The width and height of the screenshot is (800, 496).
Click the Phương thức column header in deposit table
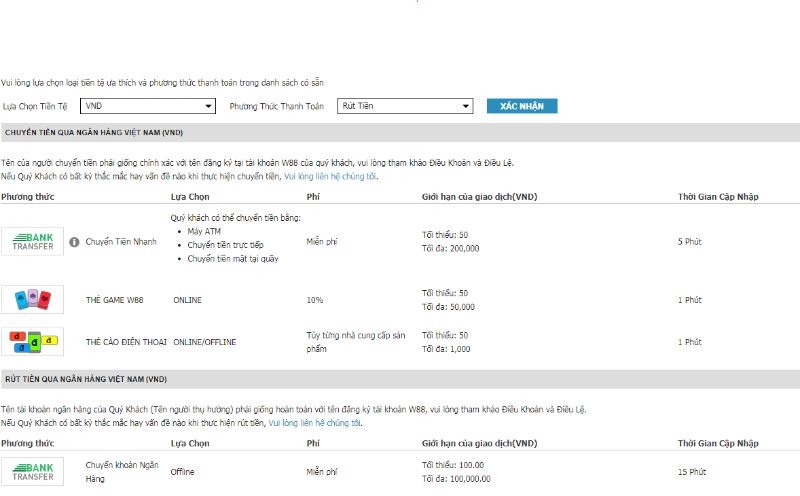click(27, 196)
